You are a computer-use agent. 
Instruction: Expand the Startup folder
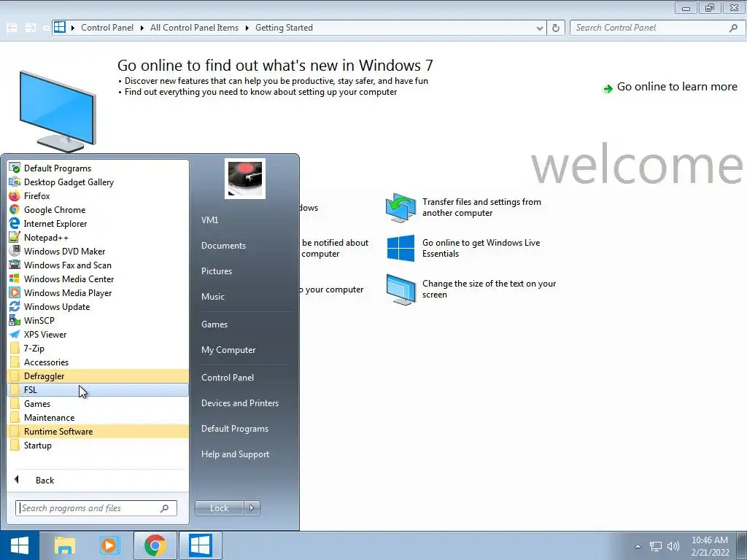click(98, 445)
